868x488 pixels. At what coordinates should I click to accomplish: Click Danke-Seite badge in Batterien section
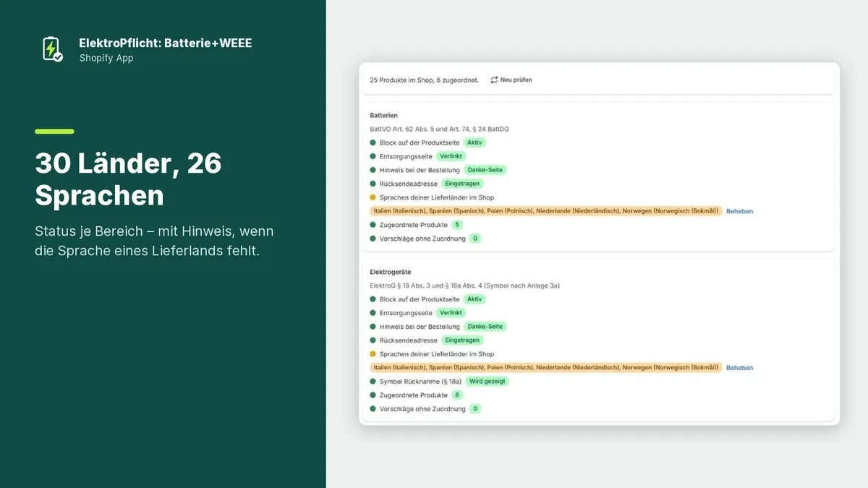485,170
